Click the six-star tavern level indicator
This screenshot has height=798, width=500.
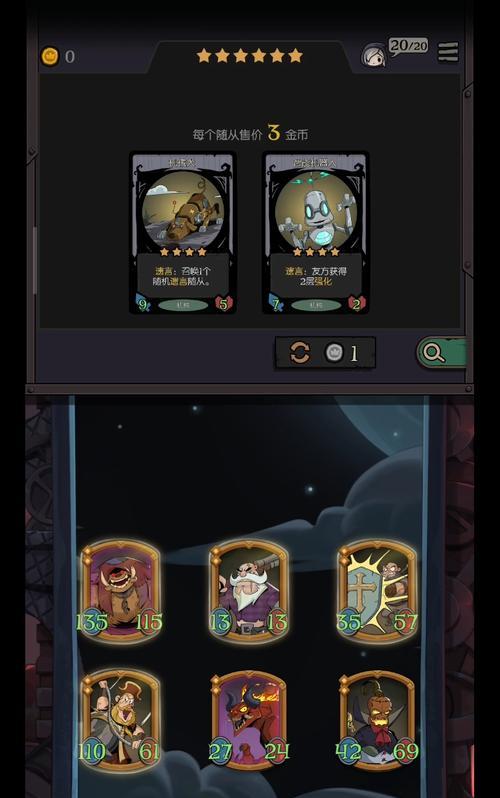(249, 55)
